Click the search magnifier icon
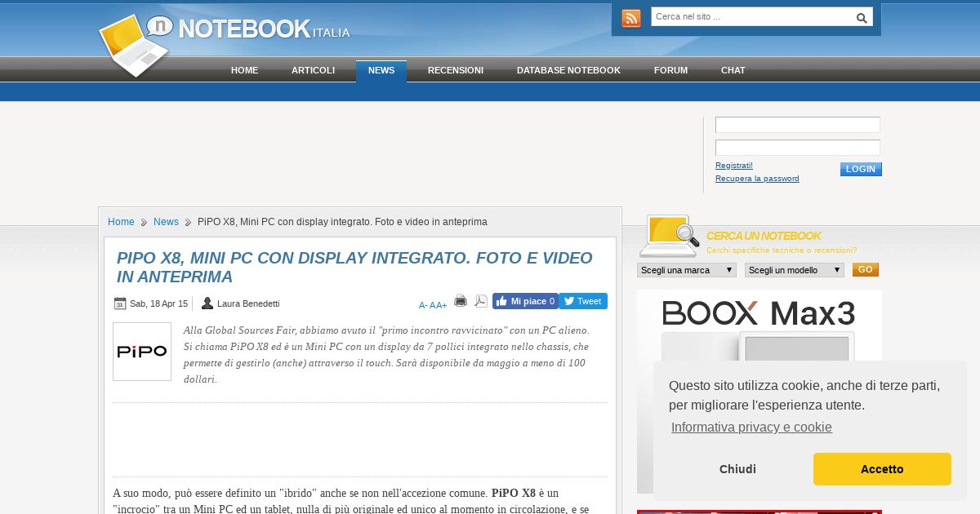This screenshot has height=514, width=980. (x=862, y=18)
